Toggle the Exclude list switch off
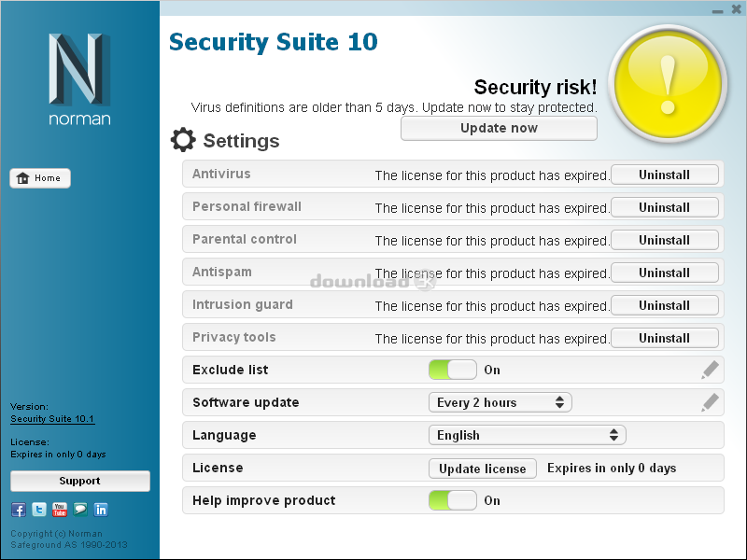 (452, 371)
